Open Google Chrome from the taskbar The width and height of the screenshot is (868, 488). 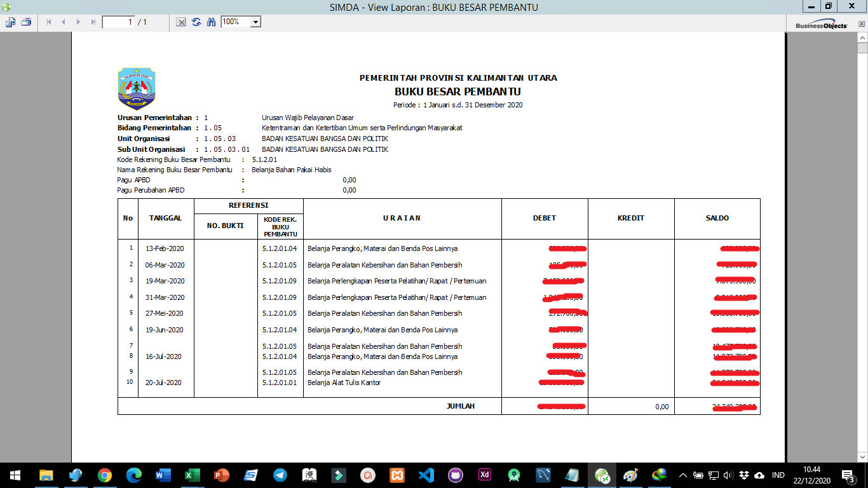click(105, 475)
